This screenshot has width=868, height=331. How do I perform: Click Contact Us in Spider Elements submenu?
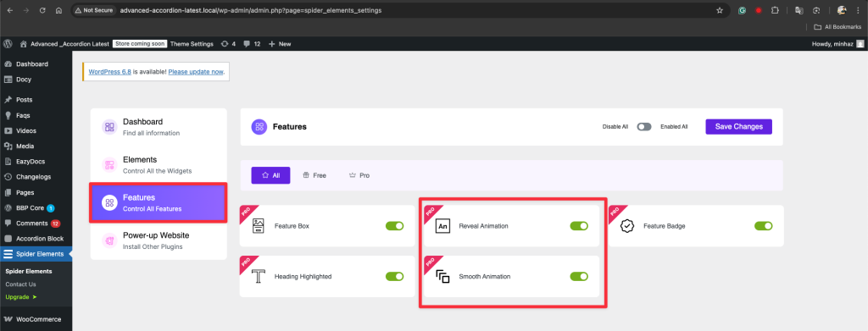pos(20,284)
